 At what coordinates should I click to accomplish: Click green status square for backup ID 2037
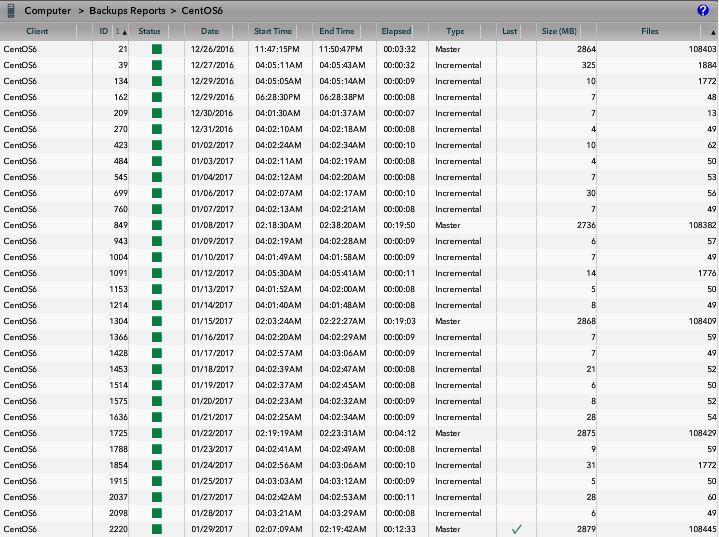pyautogui.click(x=157, y=497)
